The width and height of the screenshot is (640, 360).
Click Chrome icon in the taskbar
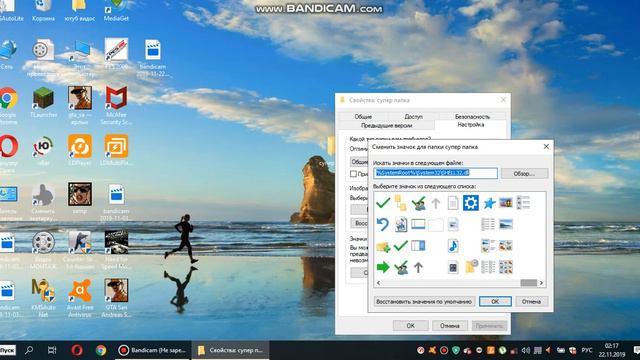point(101,350)
